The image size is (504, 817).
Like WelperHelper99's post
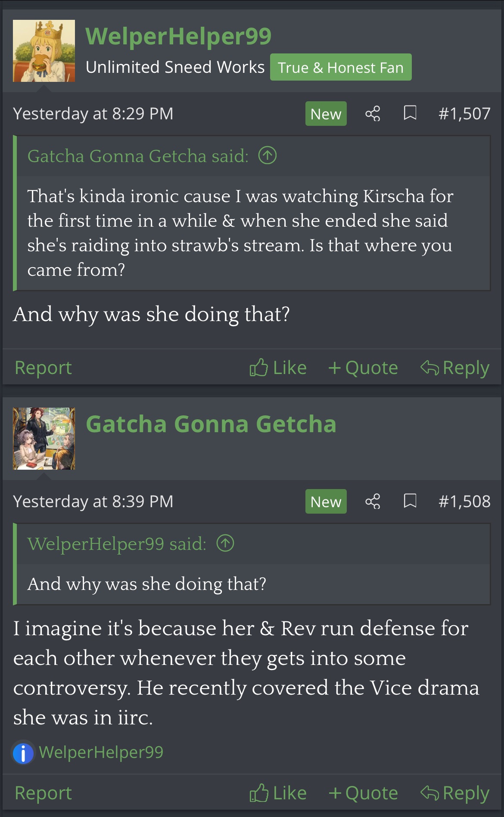[278, 368]
